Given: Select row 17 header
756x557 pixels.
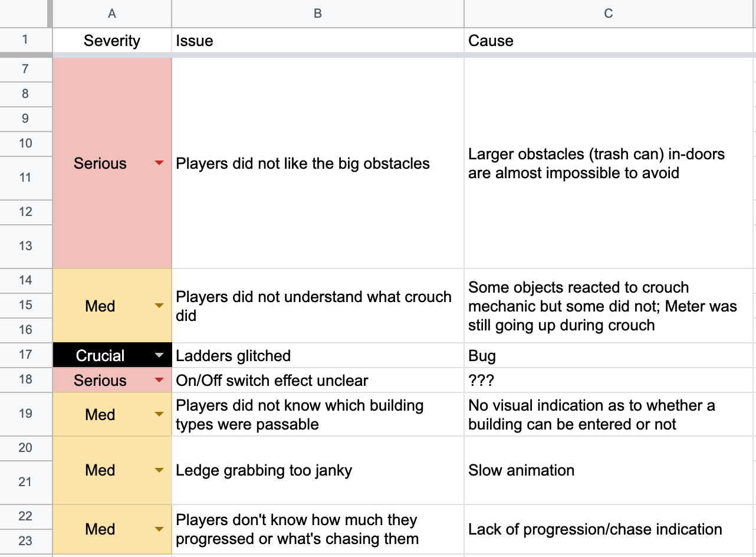Looking at the screenshot, I should click(x=25, y=355).
